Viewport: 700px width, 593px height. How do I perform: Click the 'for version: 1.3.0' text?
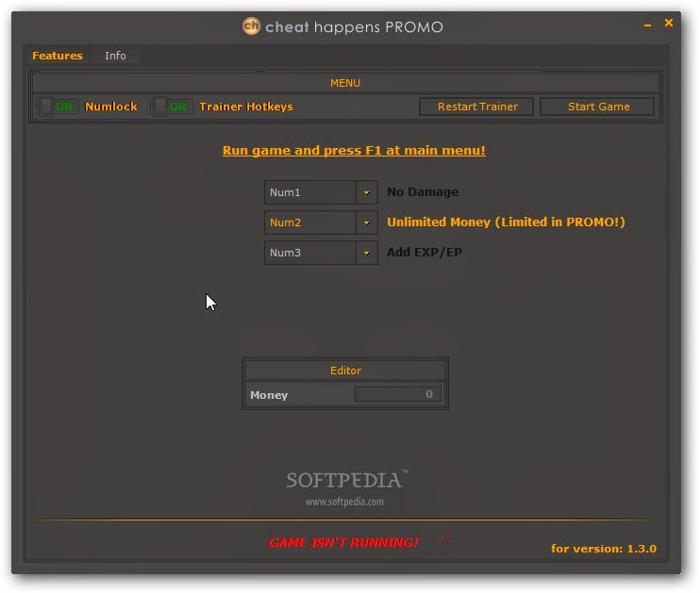(x=604, y=549)
